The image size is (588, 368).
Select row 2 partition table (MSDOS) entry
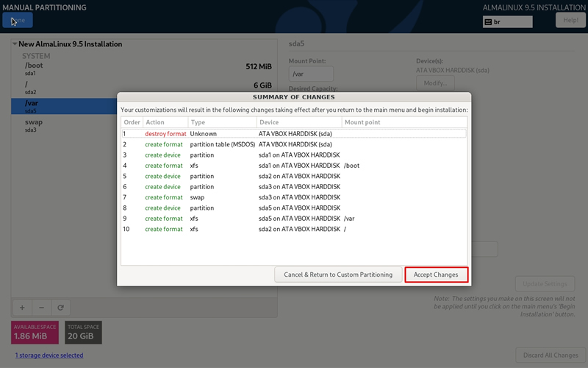[x=294, y=144]
